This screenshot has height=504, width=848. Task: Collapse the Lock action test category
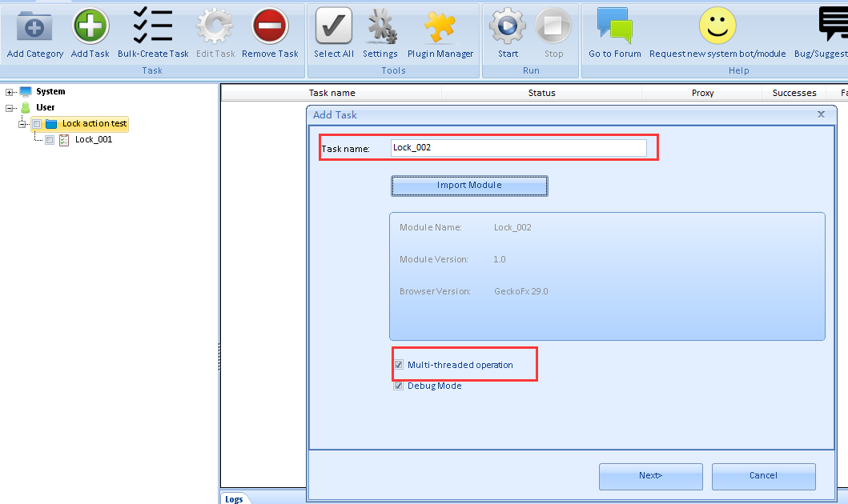click(x=23, y=124)
